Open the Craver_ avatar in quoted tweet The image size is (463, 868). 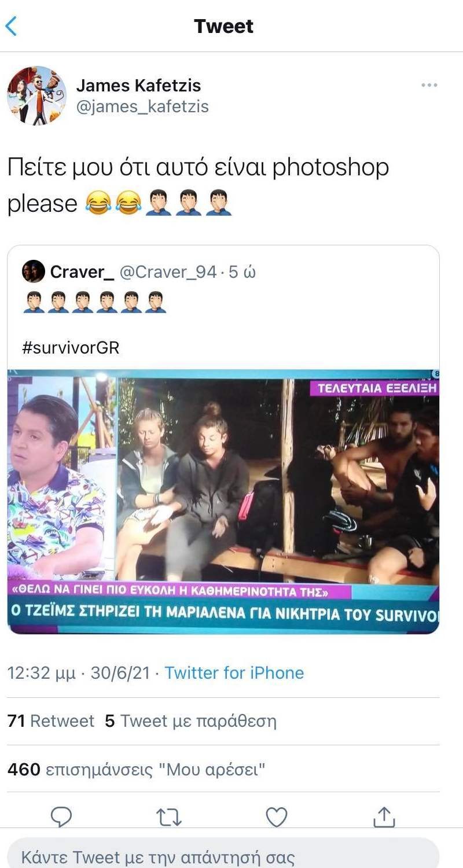pyautogui.click(x=34, y=271)
